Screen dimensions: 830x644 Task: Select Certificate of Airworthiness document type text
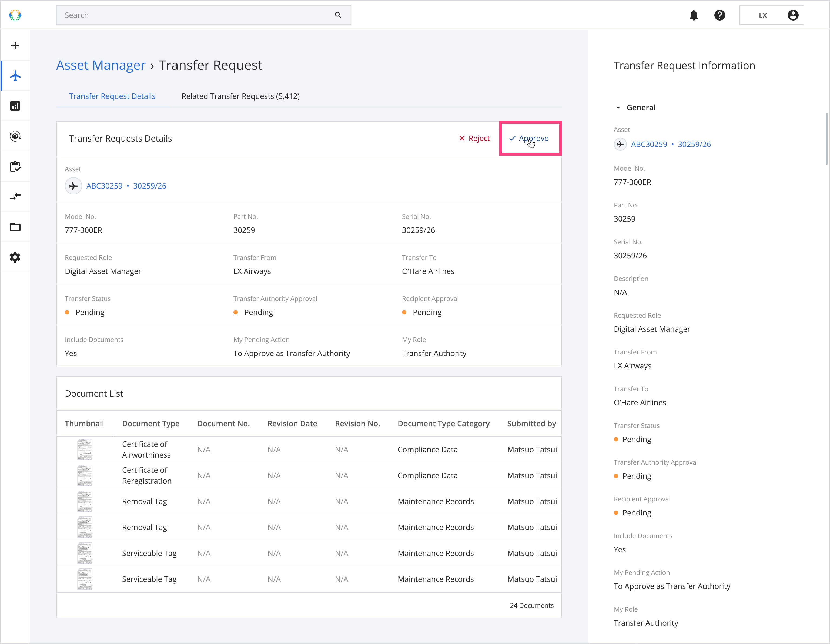click(146, 450)
